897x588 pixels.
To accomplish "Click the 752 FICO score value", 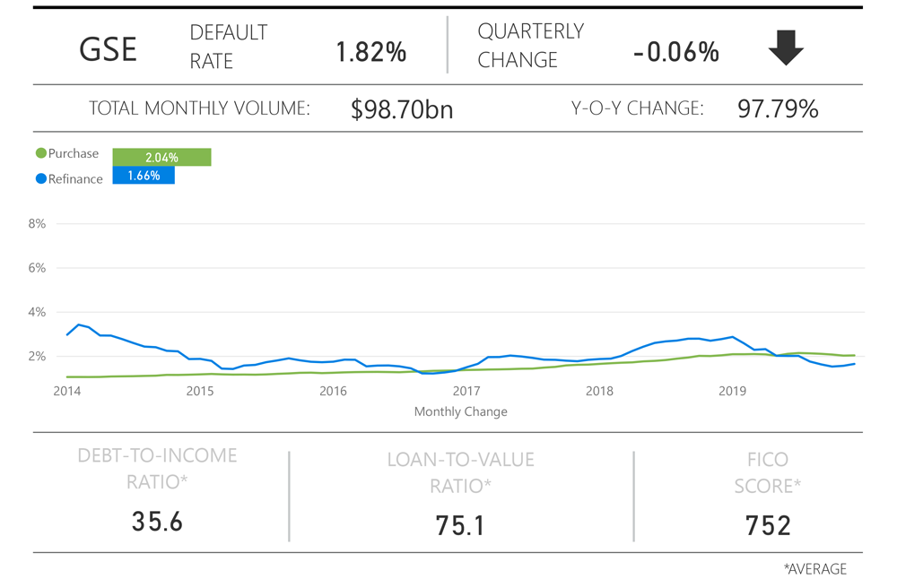I will [x=768, y=524].
